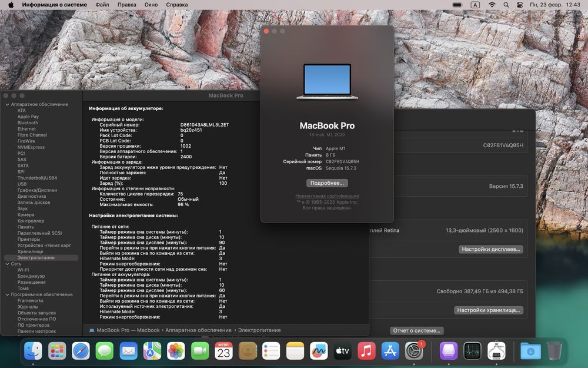Click Настройки дисплеев... button
588x368 pixels.
491,249
